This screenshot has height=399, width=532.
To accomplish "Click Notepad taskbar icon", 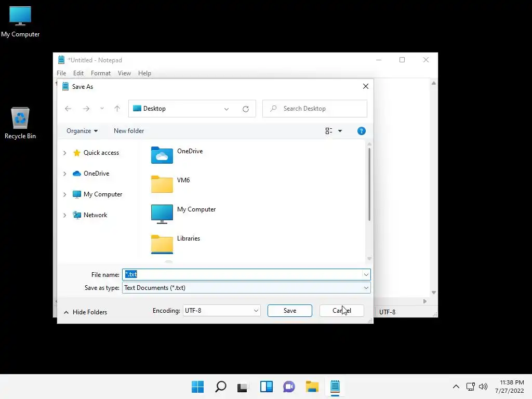I will click(335, 387).
